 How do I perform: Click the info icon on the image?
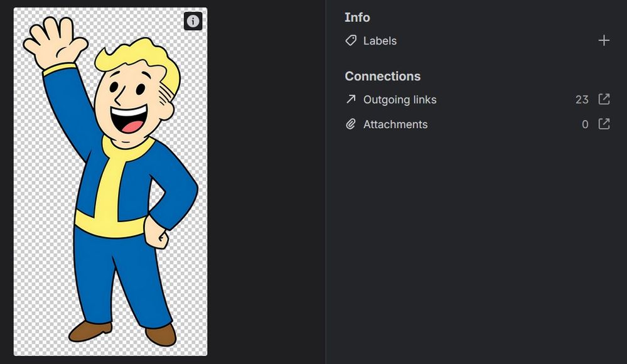pos(193,21)
